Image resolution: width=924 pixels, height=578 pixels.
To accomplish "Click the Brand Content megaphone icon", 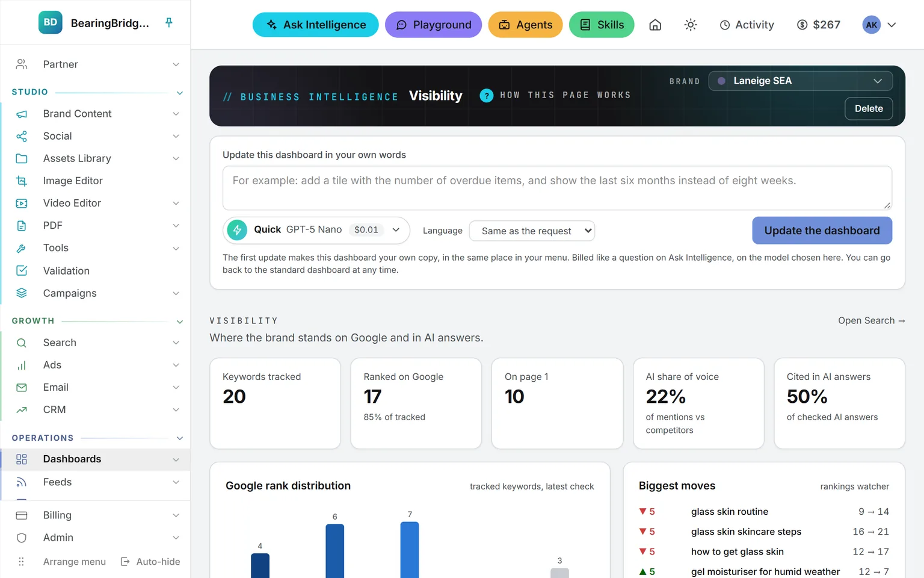I will pos(22,114).
